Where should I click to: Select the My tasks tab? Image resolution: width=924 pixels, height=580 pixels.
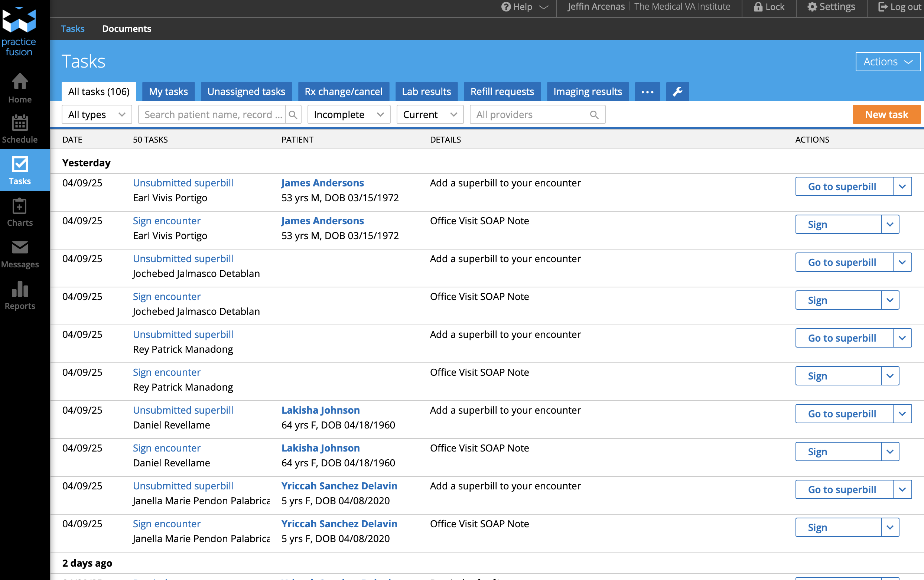tap(168, 91)
